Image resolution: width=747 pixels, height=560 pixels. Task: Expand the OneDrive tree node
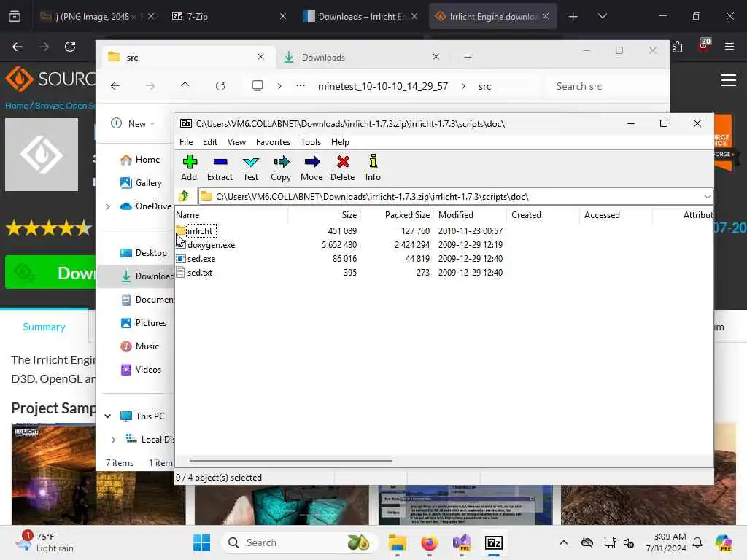coord(108,206)
